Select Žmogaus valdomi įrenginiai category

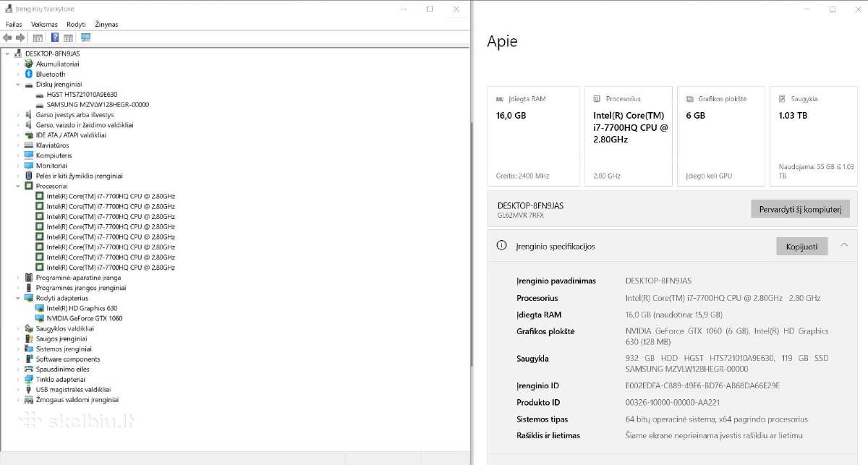pyautogui.click(x=77, y=399)
